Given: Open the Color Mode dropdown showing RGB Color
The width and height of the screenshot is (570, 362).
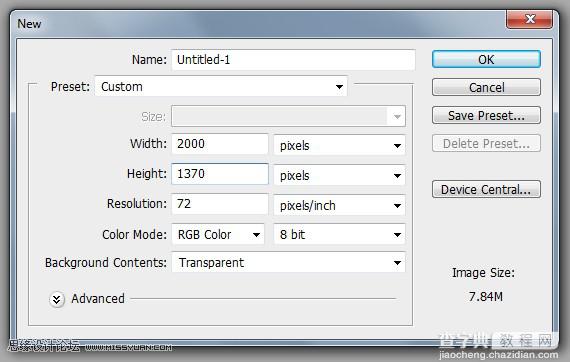Looking at the screenshot, I should click(x=218, y=234).
